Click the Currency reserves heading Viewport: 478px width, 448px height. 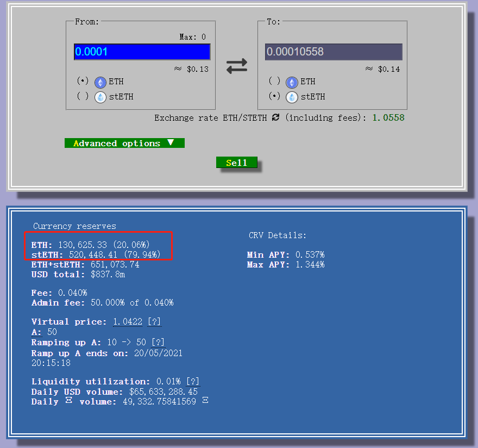(x=75, y=226)
